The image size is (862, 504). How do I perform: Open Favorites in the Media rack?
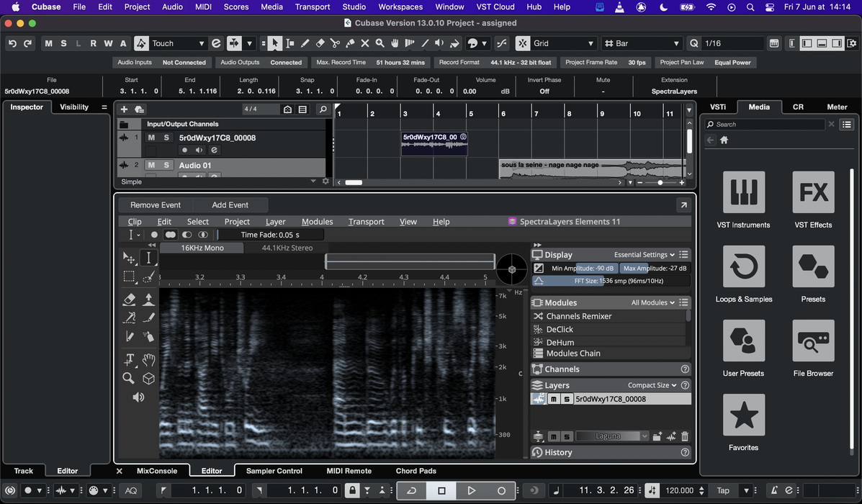[743, 415]
